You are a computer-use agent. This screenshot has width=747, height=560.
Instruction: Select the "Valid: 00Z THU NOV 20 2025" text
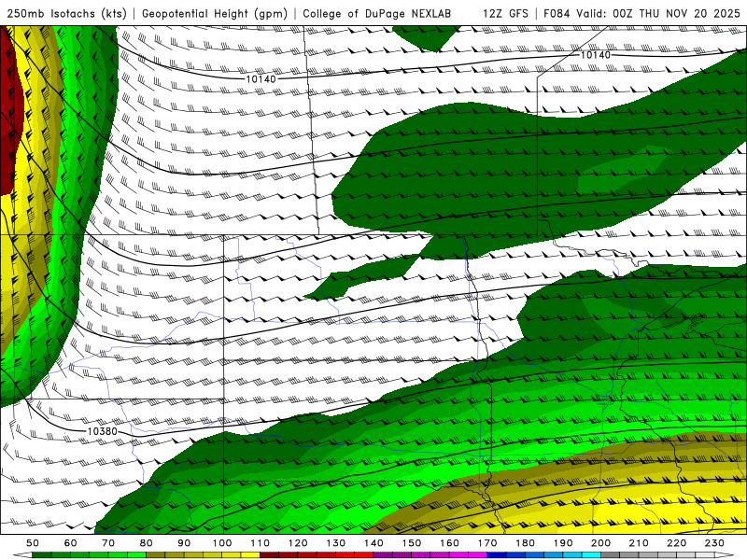[x=658, y=13]
